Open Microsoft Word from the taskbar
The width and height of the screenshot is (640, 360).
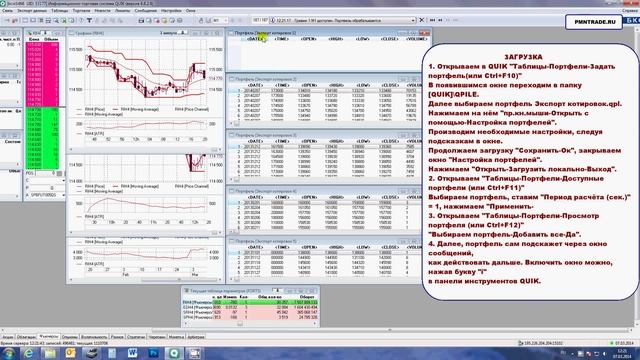tap(132, 353)
